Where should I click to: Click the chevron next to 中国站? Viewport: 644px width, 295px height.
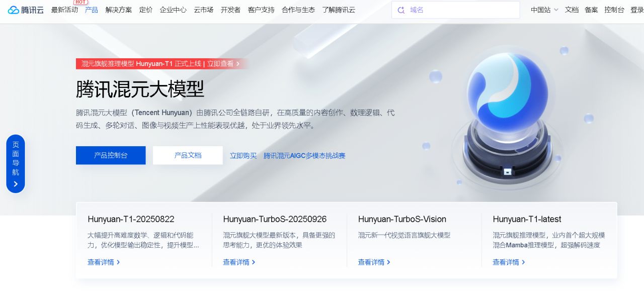pos(555,10)
